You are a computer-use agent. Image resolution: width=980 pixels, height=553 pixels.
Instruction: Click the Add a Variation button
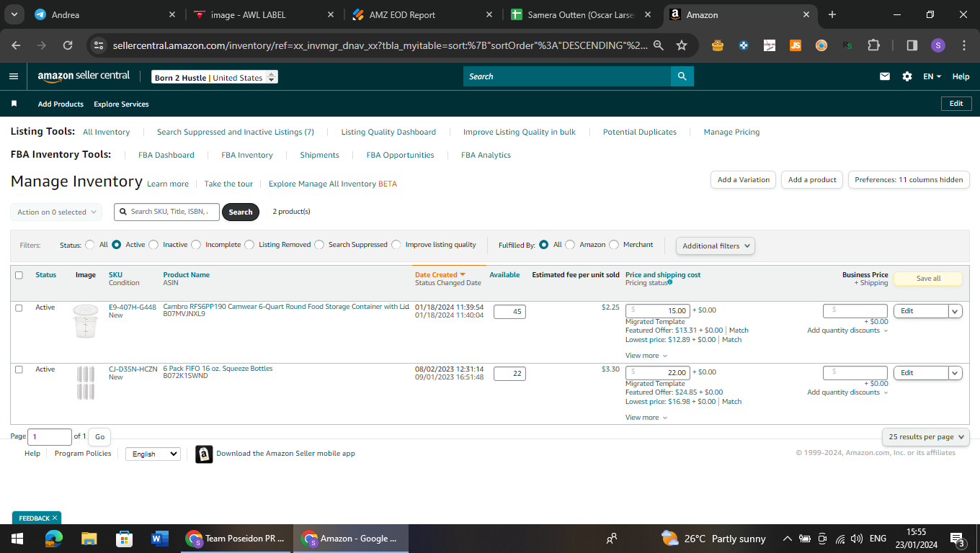(x=744, y=180)
